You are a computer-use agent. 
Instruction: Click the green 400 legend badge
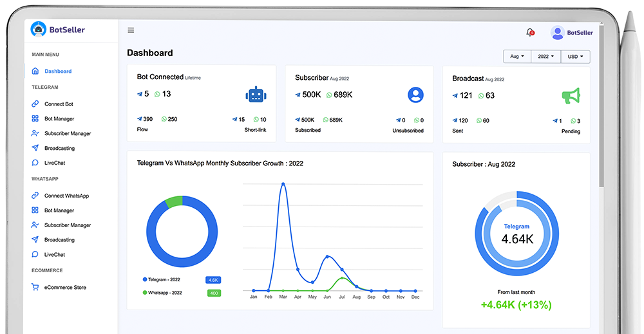214,293
